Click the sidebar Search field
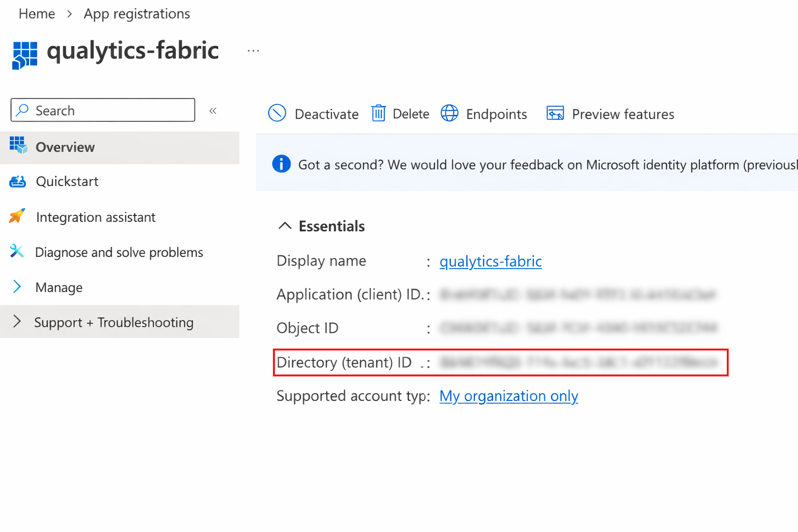This screenshot has height=532, width=798. (x=103, y=110)
